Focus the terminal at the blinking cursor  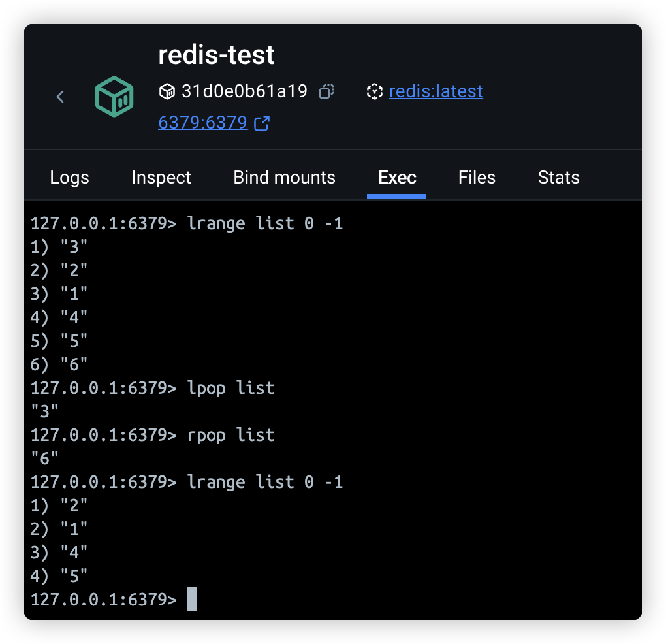tap(191, 599)
